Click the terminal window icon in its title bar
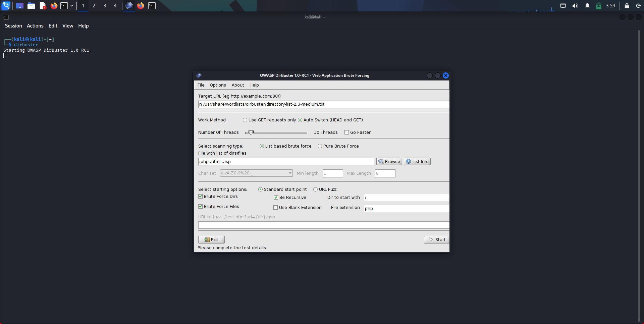 pos(6,17)
